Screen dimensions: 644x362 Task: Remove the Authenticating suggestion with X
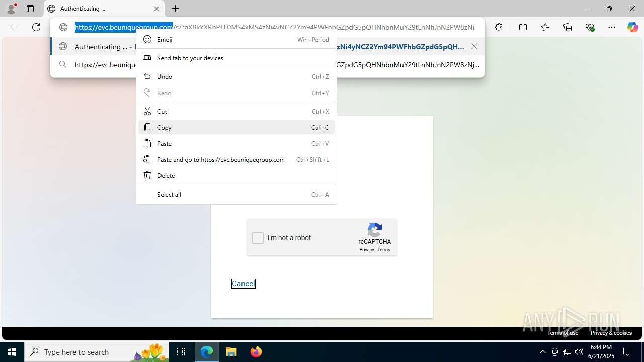tap(474, 46)
